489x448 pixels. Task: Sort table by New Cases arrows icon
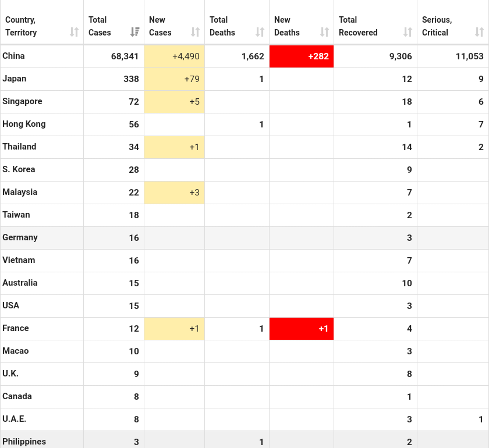pyautogui.click(x=195, y=32)
